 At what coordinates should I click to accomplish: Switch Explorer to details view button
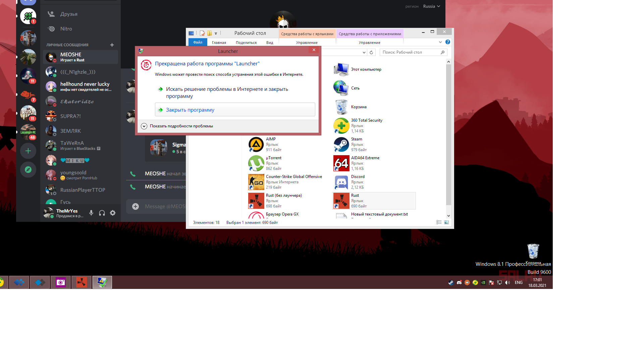439,222
